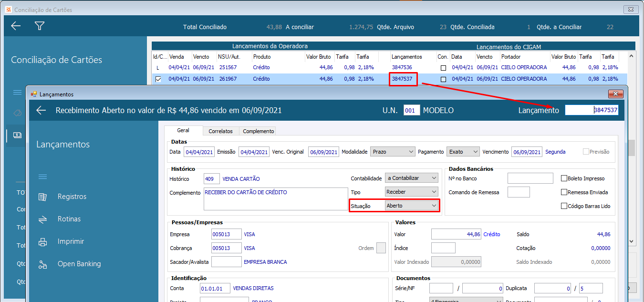
Task: Click the Lançamento number field 3847537
Action: 592,110
